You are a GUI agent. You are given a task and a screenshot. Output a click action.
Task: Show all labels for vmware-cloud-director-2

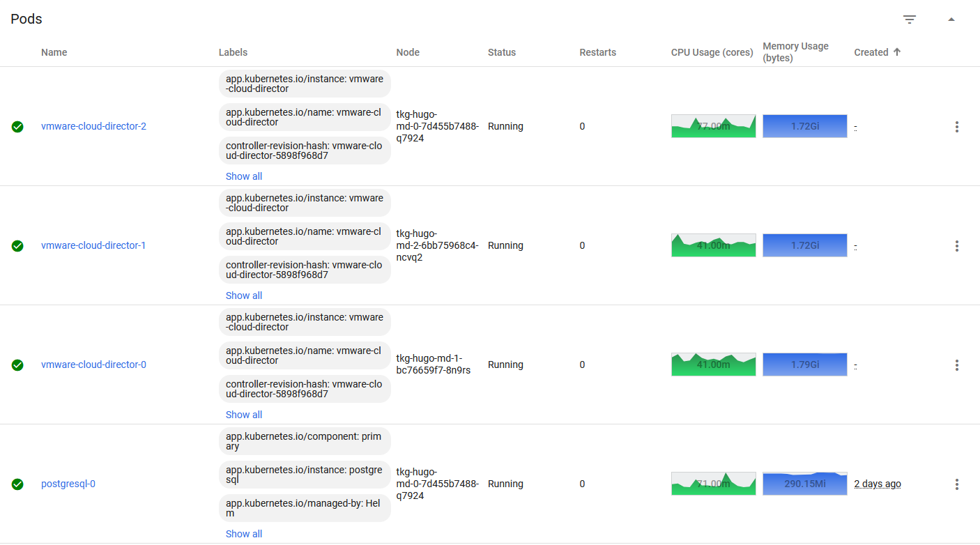244,176
